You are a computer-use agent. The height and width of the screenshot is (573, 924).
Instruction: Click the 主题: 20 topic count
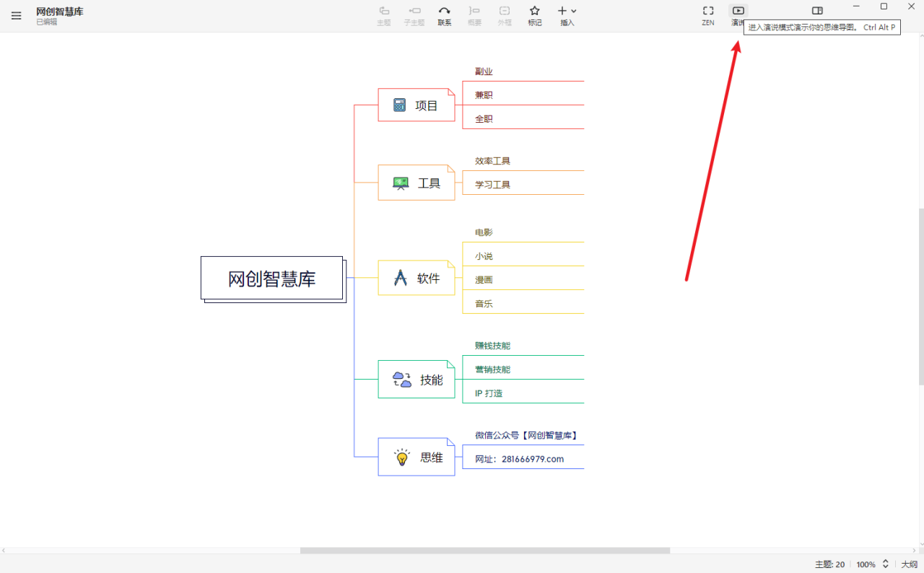(x=830, y=564)
